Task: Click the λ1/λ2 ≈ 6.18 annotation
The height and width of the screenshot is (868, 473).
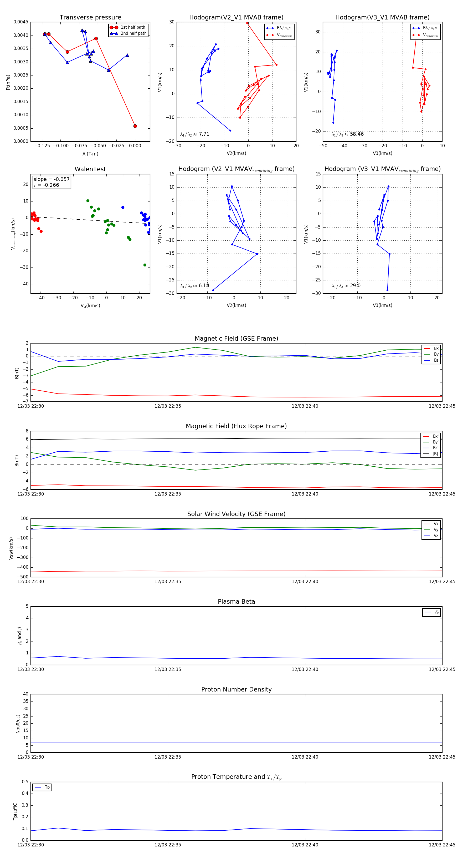Action: (x=194, y=286)
